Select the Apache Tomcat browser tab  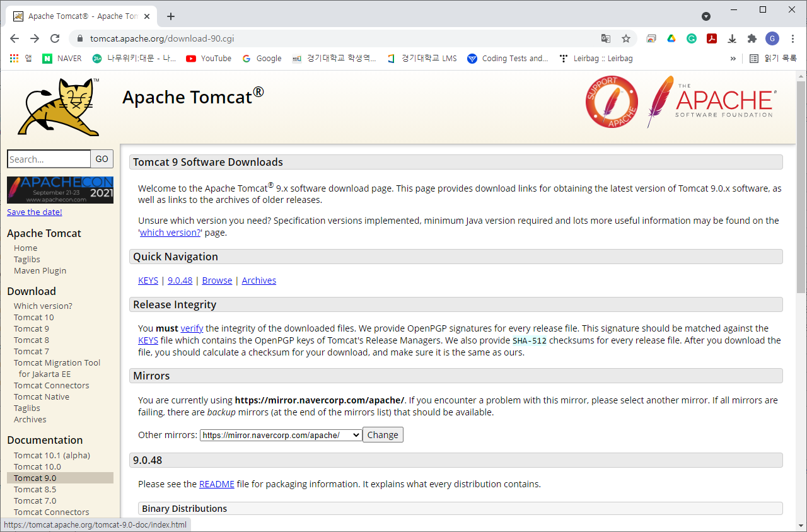[82, 16]
